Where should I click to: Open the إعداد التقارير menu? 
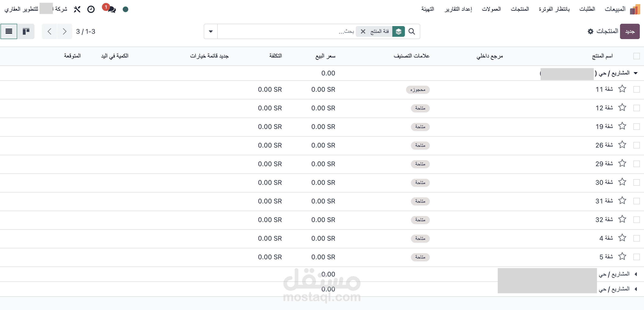pos(458,9)
